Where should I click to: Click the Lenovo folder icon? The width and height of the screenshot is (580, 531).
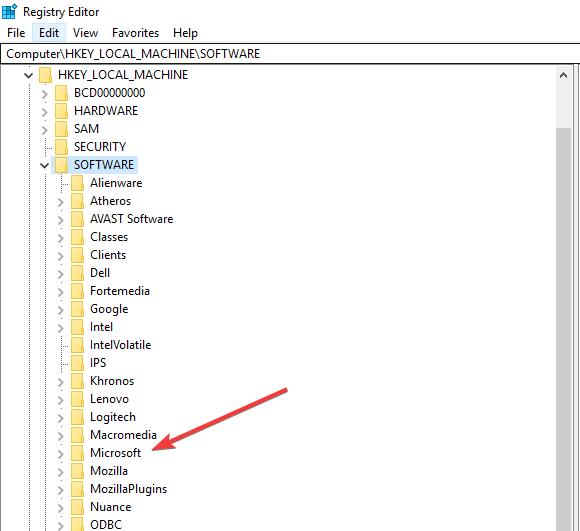77,399
